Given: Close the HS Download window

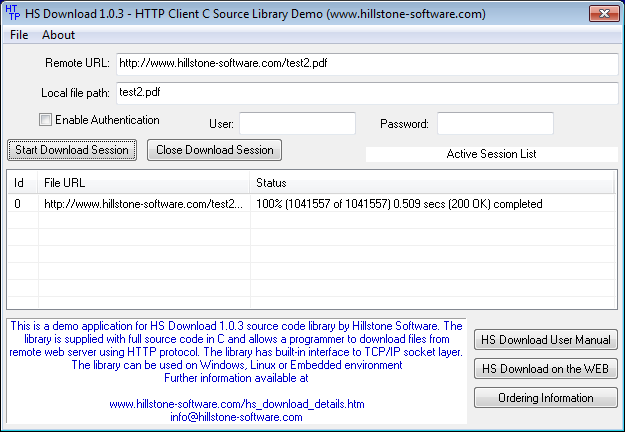Looking at the screenshot, I should [x=604, y=14].
